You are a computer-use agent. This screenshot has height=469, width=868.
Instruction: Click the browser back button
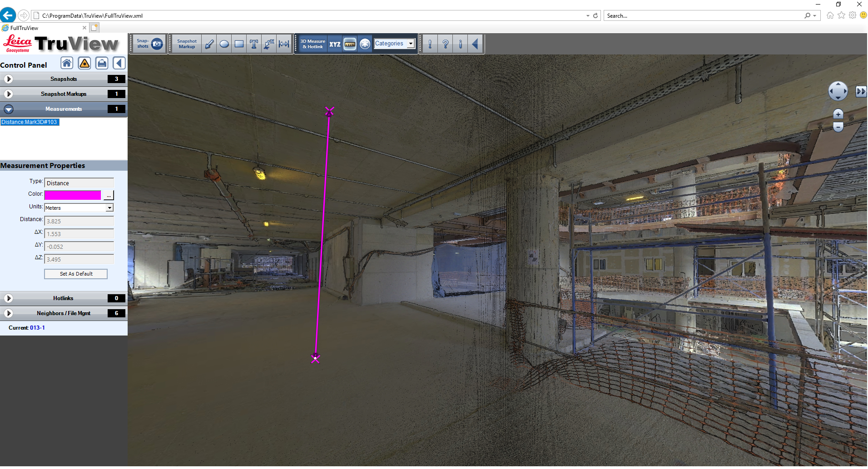8,15
